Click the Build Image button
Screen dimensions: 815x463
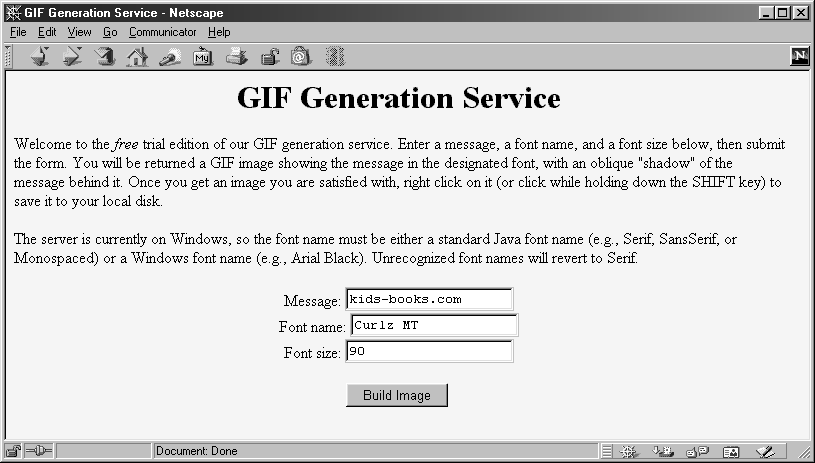(397, 395)
